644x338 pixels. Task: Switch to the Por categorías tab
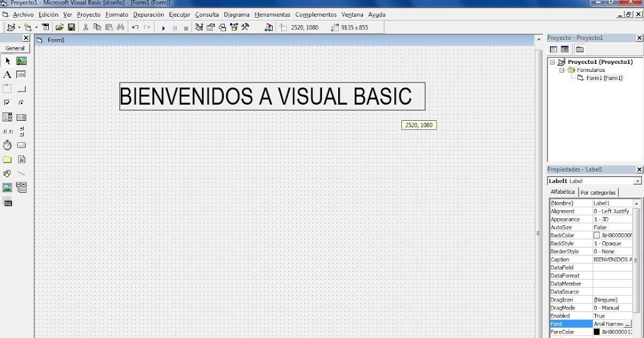tap(599, 192)
